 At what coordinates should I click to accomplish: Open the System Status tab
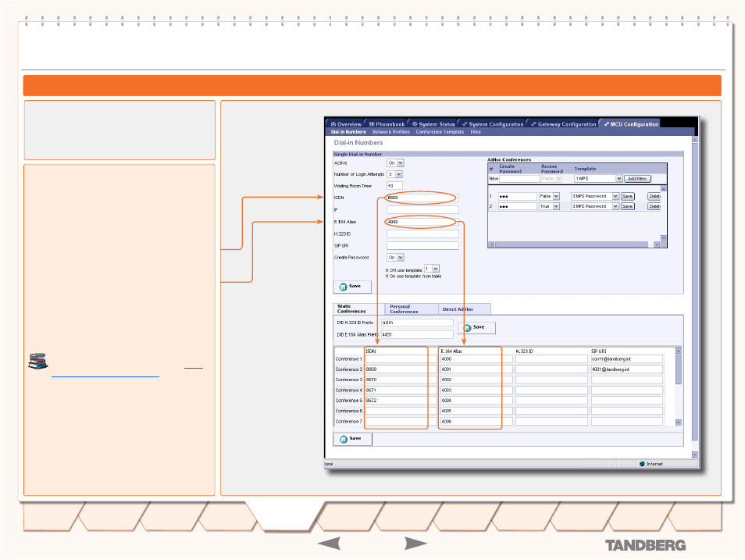pyautogui.click(x=433, y=124)
